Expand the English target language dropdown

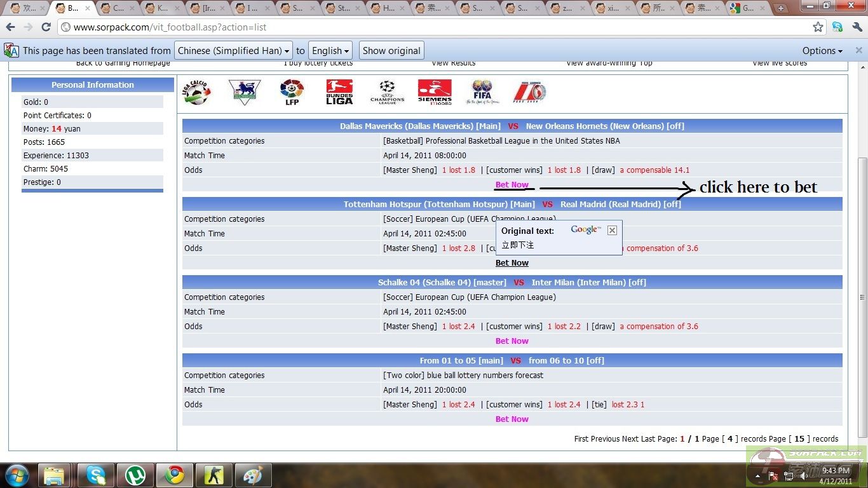click(x=330, y=51)
